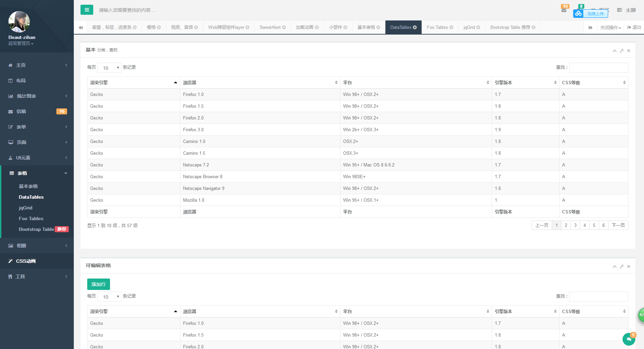The height and width of the screenshot is (349, 644).
Task: Open the records-per-page dropdown in 基本 panel
Action: click(109, 68)
